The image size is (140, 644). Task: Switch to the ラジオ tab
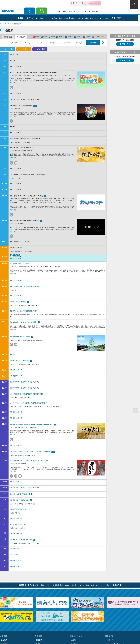[x=42, y=11]
